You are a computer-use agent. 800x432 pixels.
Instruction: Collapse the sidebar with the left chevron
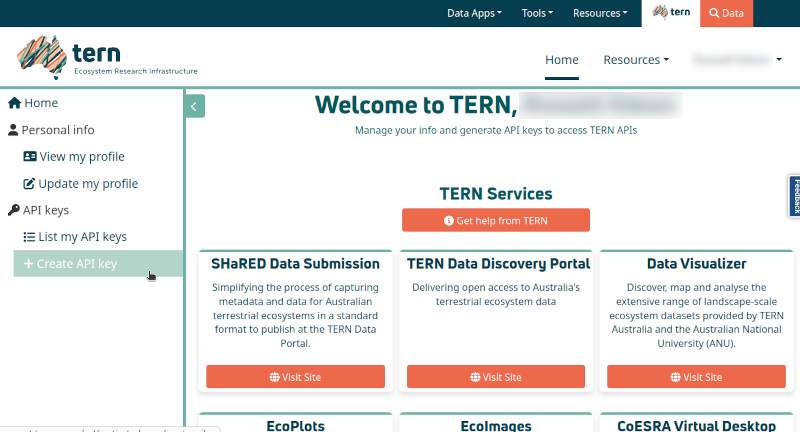click(x=194, y=106)
